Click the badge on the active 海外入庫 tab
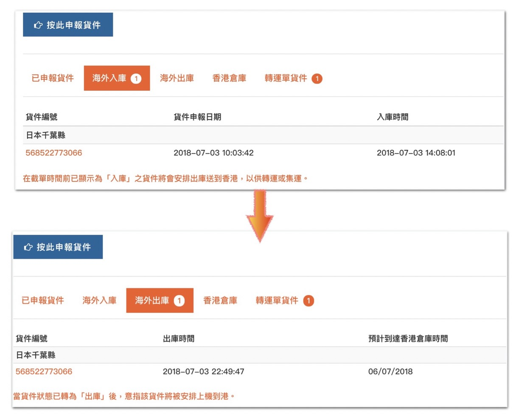 136,78
